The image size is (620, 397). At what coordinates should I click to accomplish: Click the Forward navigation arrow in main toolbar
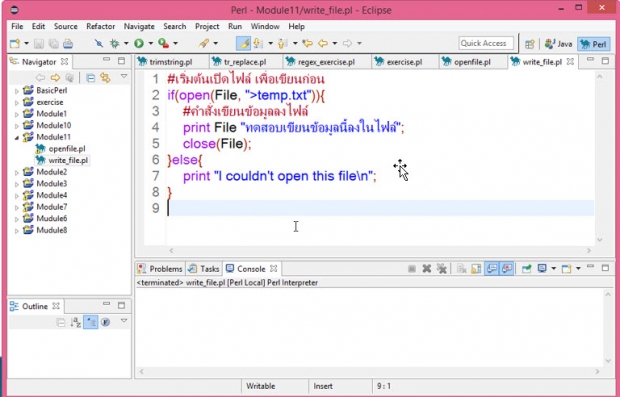(347, 43)
